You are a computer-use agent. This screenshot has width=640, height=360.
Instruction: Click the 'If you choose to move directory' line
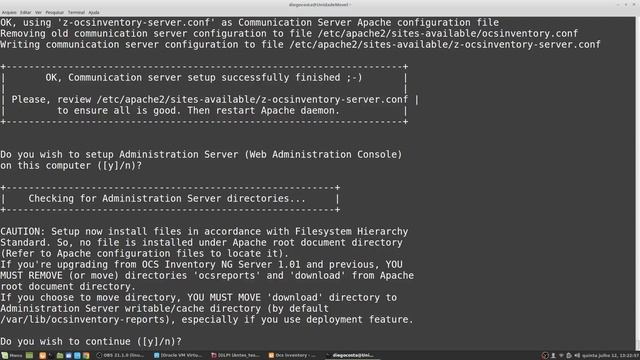point(198,298)
